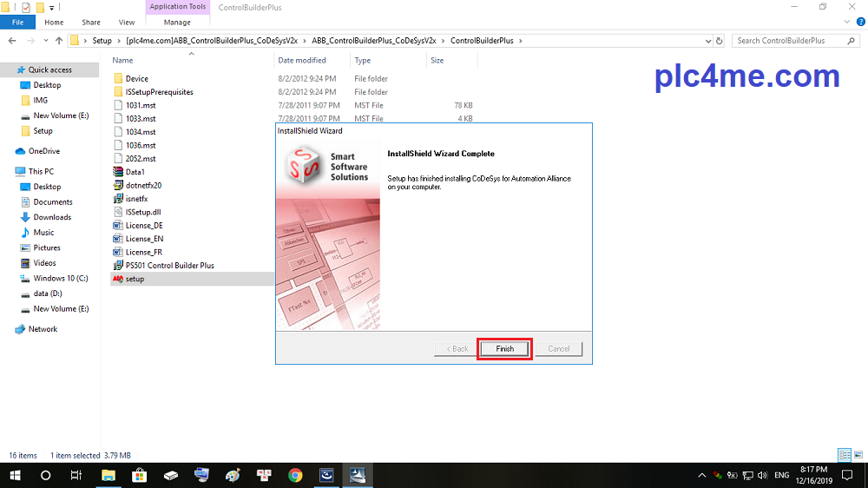Switch to large icons view in status bar

[858, 455]
